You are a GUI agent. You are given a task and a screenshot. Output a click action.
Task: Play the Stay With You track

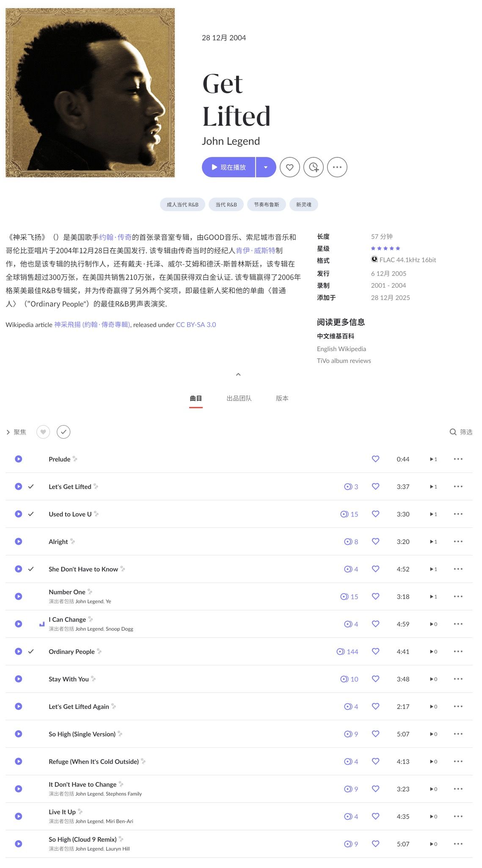[19, 679]
